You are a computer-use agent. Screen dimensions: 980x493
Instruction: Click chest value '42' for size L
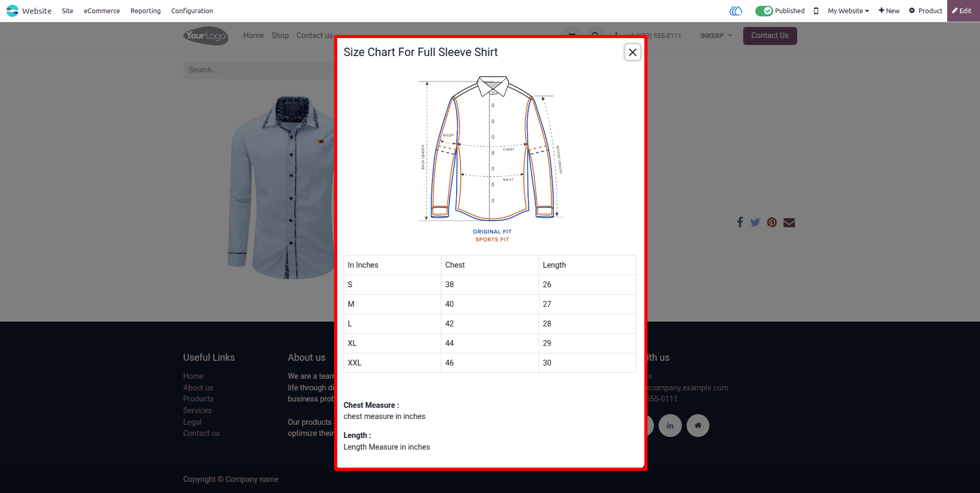490,324
